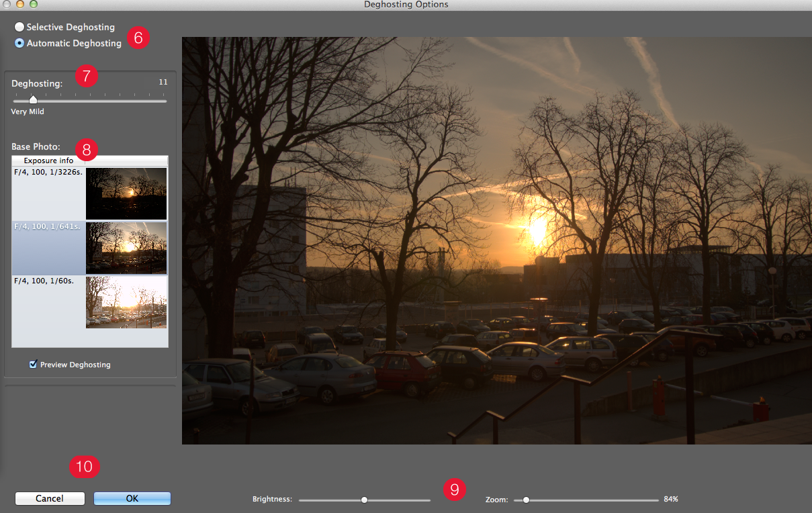Screen dimensions: 812x513
Task: Click the 84% zoom percentage value
Action: click(670, 500)
